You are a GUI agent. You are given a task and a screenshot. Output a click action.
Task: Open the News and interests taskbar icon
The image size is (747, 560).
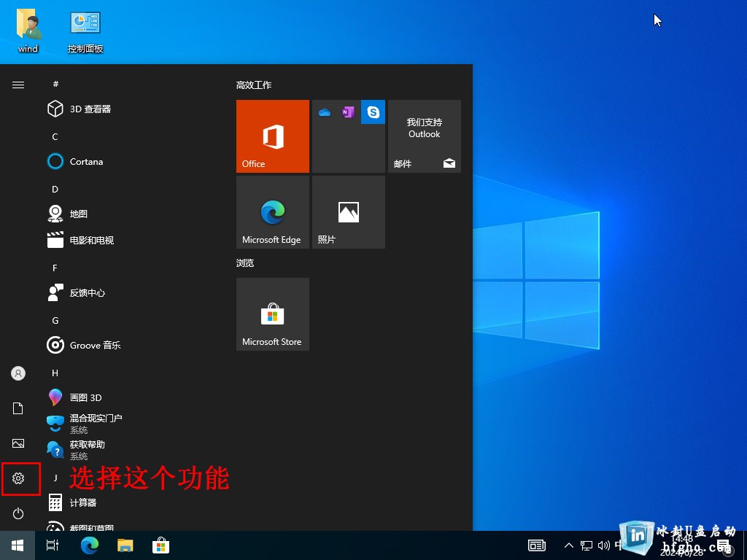click(537, 545)
